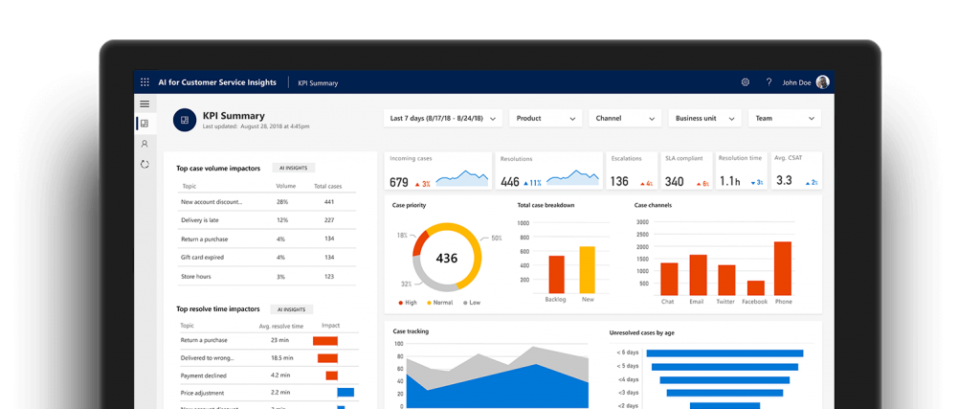Click the blue Price adjustment impact bar
Viewport: 980px width, 409px height.
click(x=345, y=392)
